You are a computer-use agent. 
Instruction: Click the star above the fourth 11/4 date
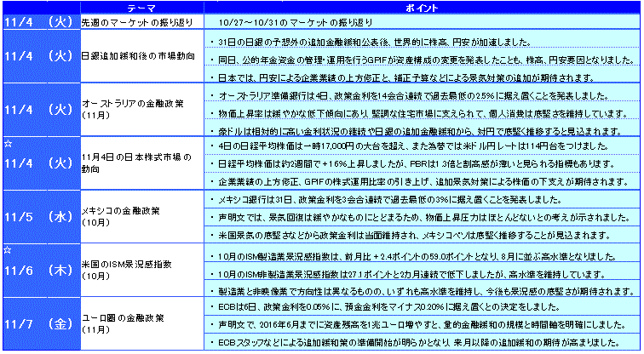[x=6, y=145]
